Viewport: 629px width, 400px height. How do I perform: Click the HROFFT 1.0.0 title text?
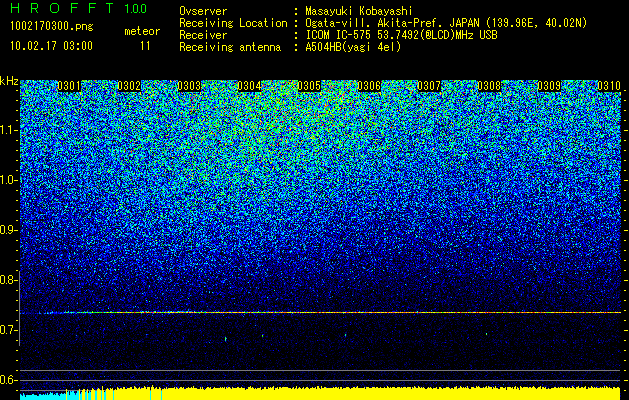79,8
